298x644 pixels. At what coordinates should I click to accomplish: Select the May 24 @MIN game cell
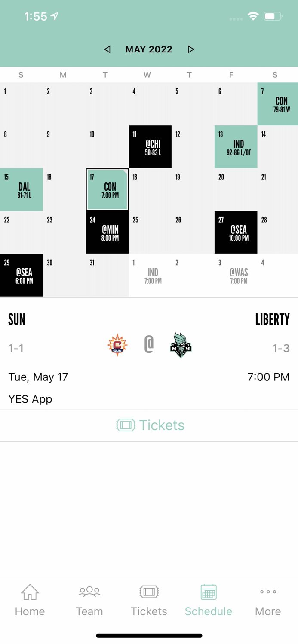point(107,232)
